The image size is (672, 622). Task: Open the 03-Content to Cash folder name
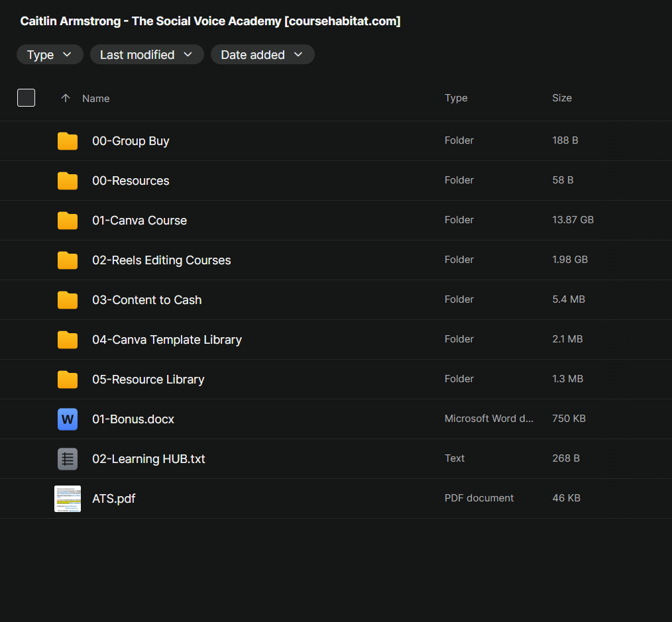click(x=146, y=300)
